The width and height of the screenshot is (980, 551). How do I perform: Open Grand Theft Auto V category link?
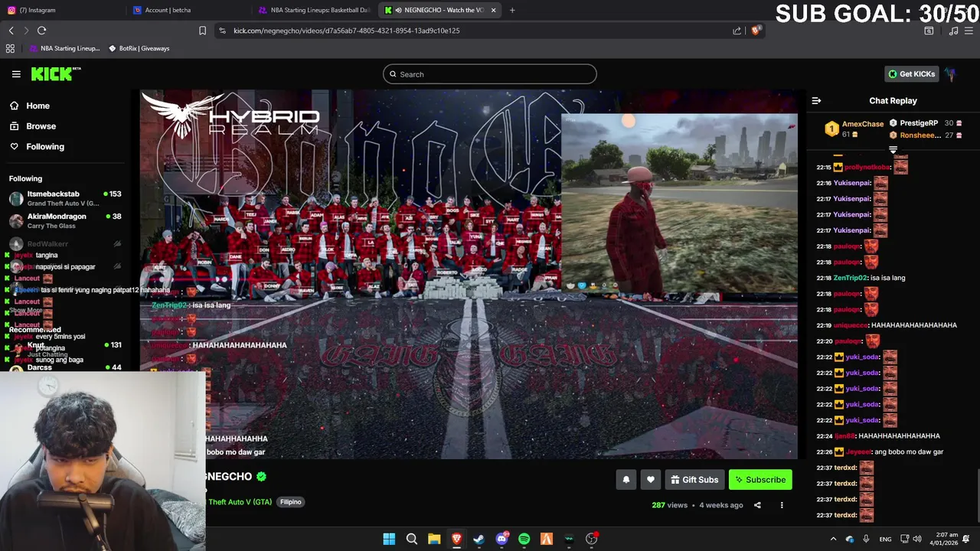[x=239, y=502]
